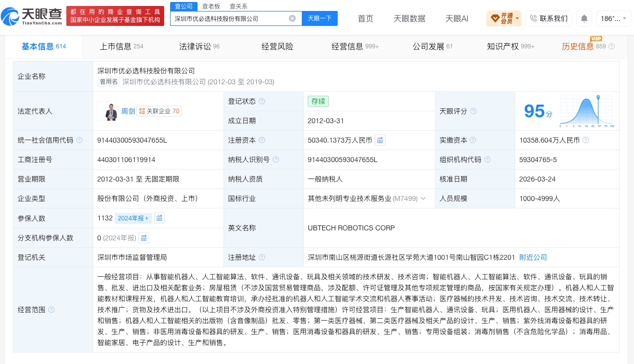Open the 开通会员 dropdown arrow

[x=517, y=18]
